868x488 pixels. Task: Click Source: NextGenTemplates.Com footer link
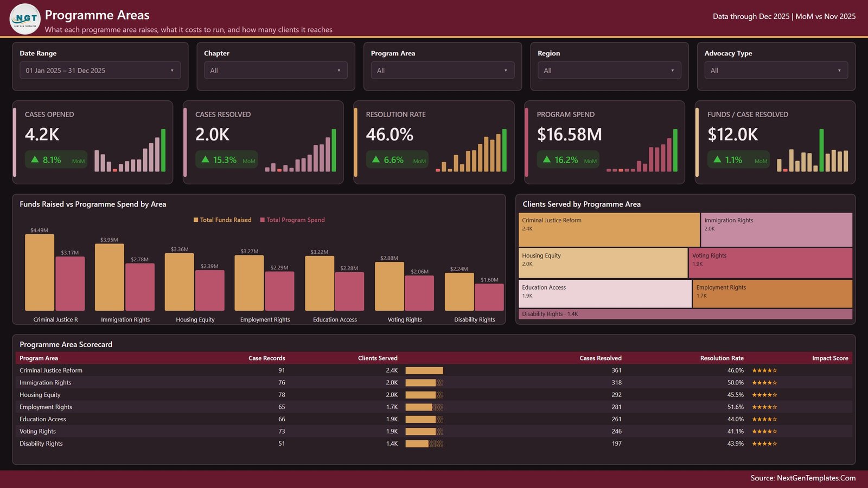tap(803, 478)
